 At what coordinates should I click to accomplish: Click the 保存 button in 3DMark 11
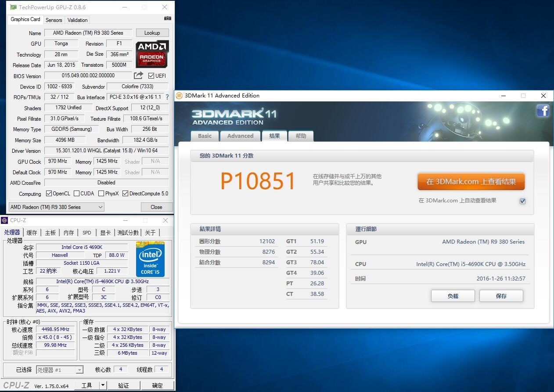pos(501,296)
